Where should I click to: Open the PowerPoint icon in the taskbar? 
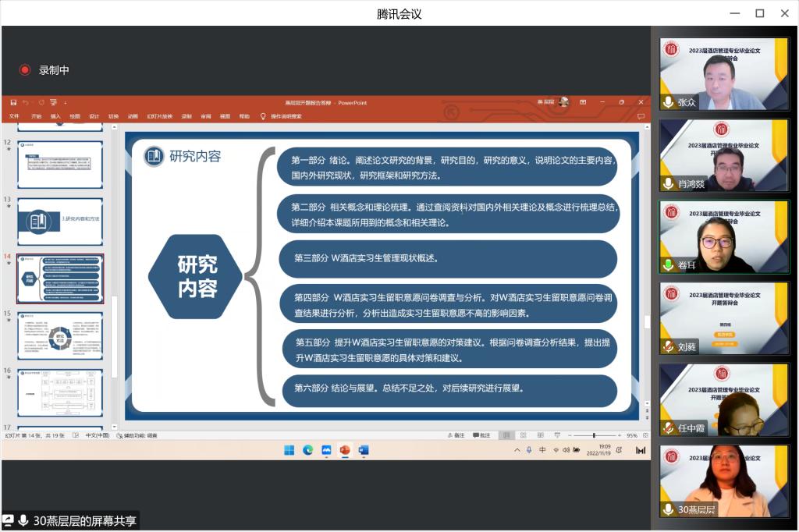[x=345, y=450]
